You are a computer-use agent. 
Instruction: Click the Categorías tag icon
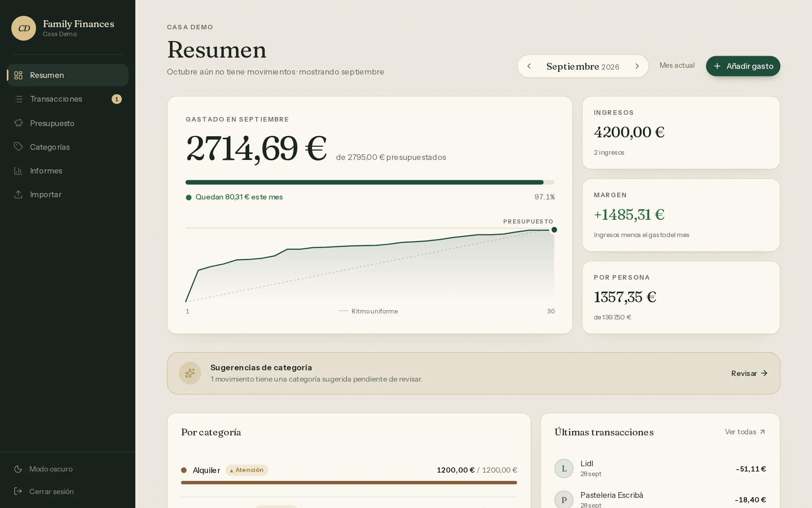[18, 147]
